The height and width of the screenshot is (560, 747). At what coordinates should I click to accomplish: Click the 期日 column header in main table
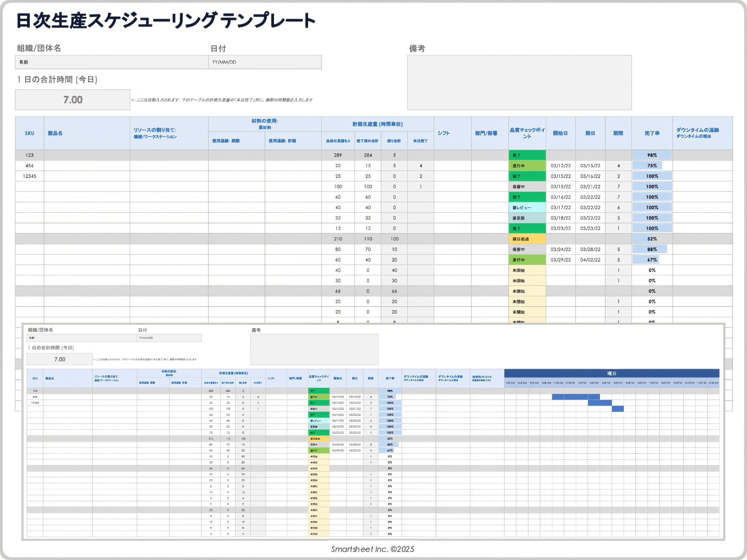tap(590, 133)
